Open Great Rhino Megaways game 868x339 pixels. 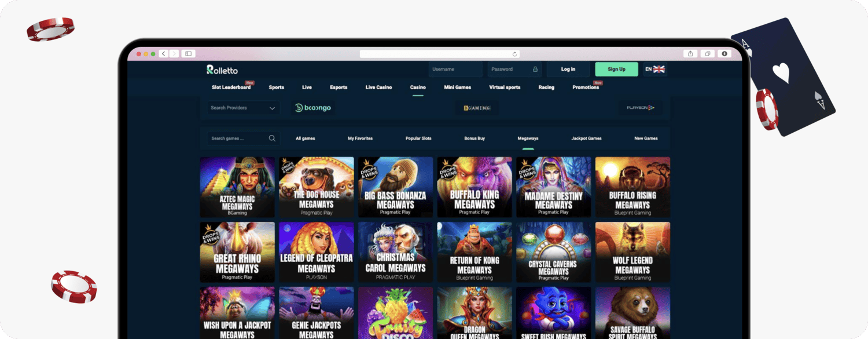click(x=237, y=252)
